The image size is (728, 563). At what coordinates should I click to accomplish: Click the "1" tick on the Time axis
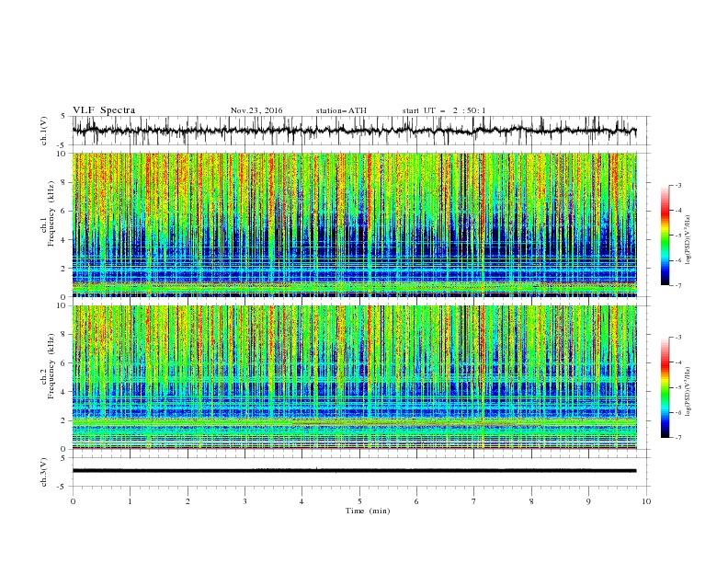(x=130, y=501)
